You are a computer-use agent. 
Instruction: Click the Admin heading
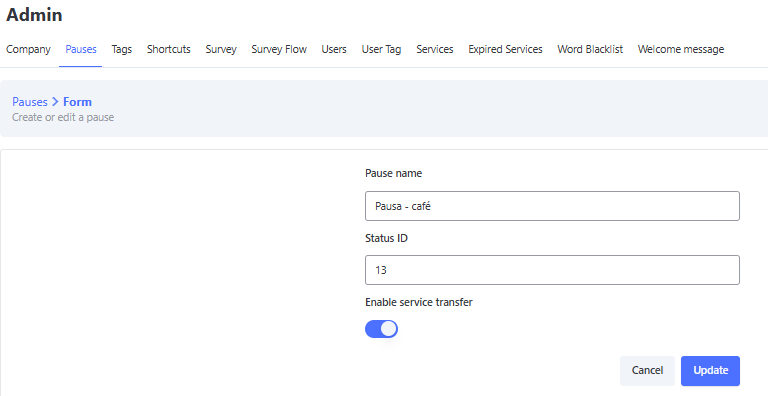click(x=34, y=15)
